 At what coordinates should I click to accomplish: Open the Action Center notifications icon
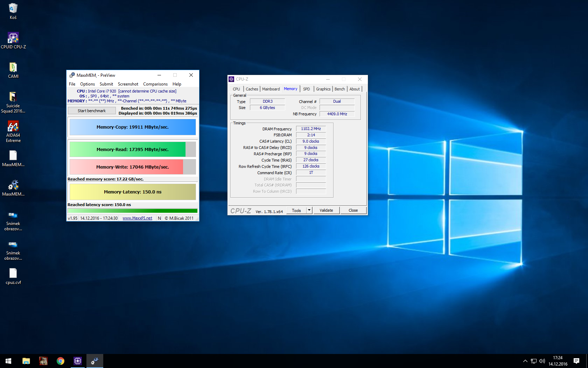pos(576,361)
